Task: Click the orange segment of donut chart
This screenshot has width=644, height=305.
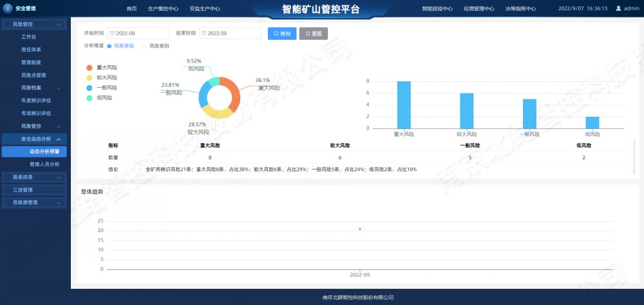Action: click(234, 95)
